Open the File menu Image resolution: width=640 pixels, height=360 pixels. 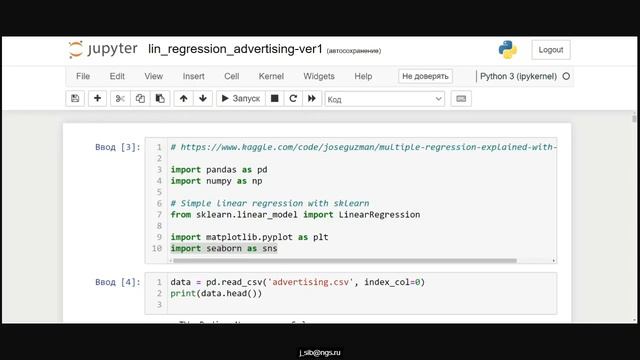[x=83, y=76]
